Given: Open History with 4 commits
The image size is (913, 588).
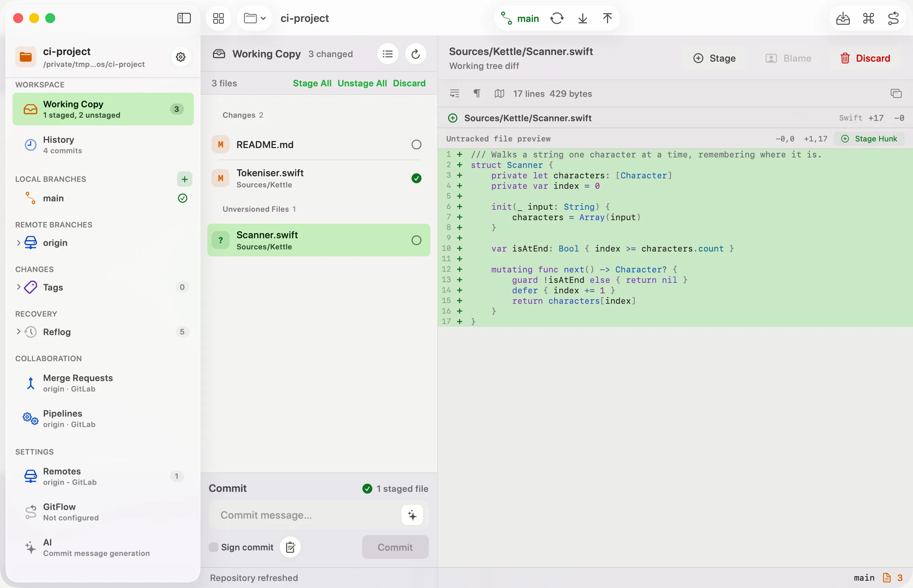Looking at the screenshot, I should pos(103,145).
